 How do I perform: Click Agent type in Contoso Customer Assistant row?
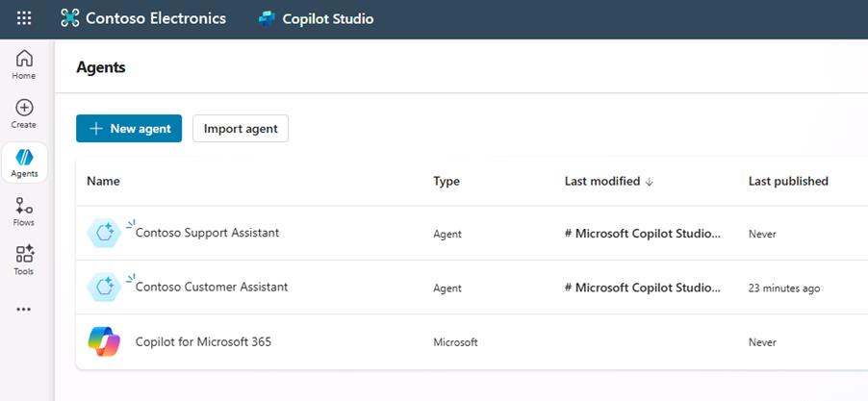(x=447, y=288)
